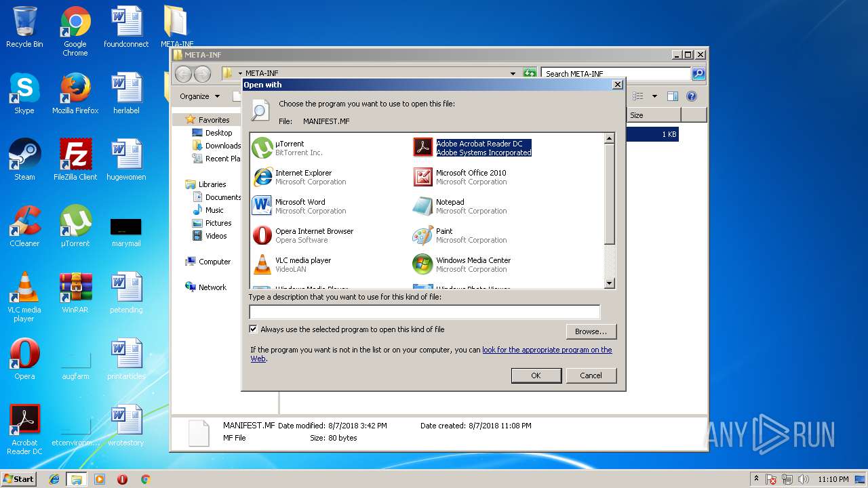This screenshot has height=488, width=868.
Task: Select Microsoft Office 2010 entry
Action: point(460,177)
